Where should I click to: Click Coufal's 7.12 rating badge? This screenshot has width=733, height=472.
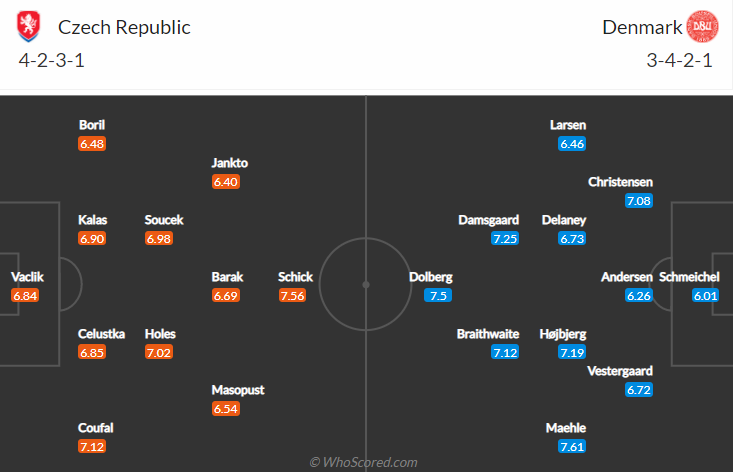point(92,446)
